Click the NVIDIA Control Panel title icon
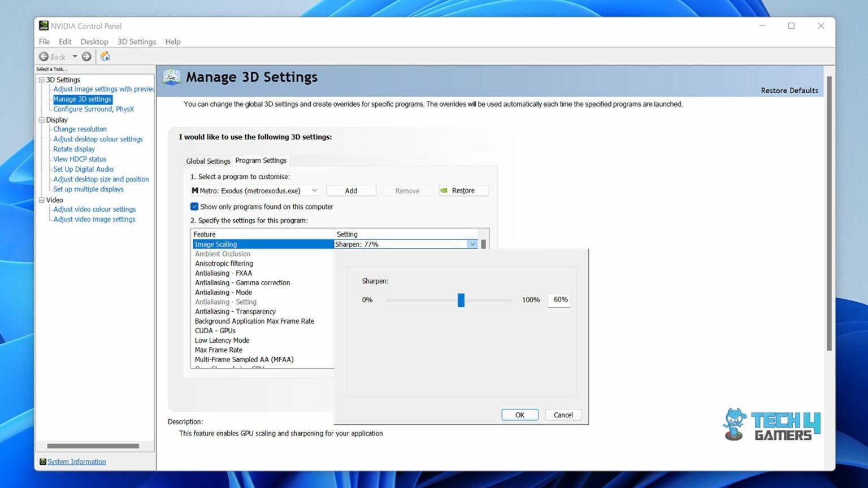The width and height of the screenshot is (868, 488). pos(44,26)
